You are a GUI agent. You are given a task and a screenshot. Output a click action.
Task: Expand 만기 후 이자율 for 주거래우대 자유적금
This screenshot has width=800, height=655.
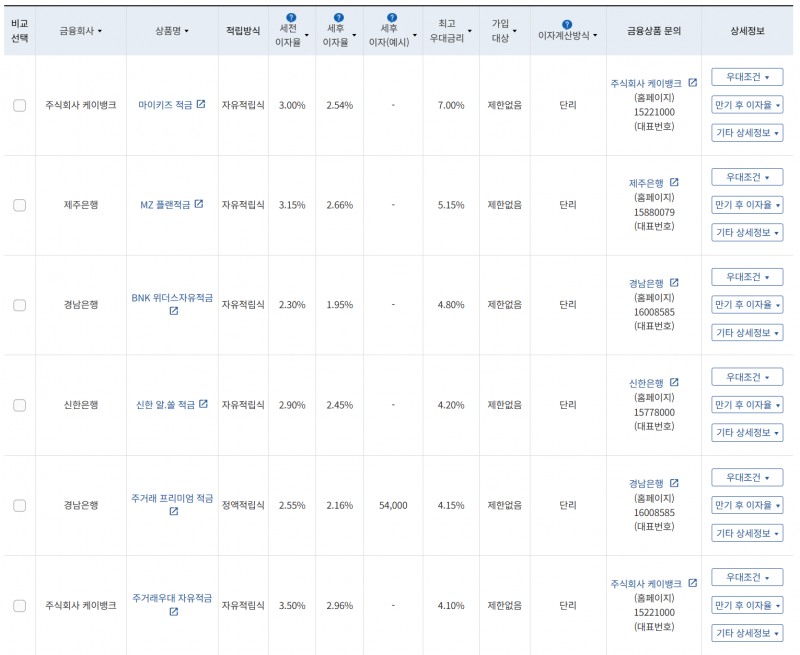[x=747, y=606]
